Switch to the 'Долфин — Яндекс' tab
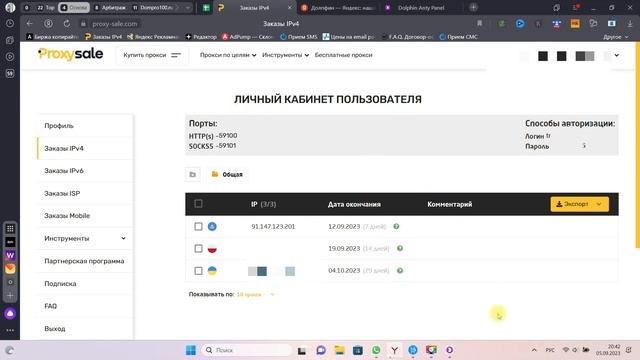 pyautogui.click(x=338, y=7)
